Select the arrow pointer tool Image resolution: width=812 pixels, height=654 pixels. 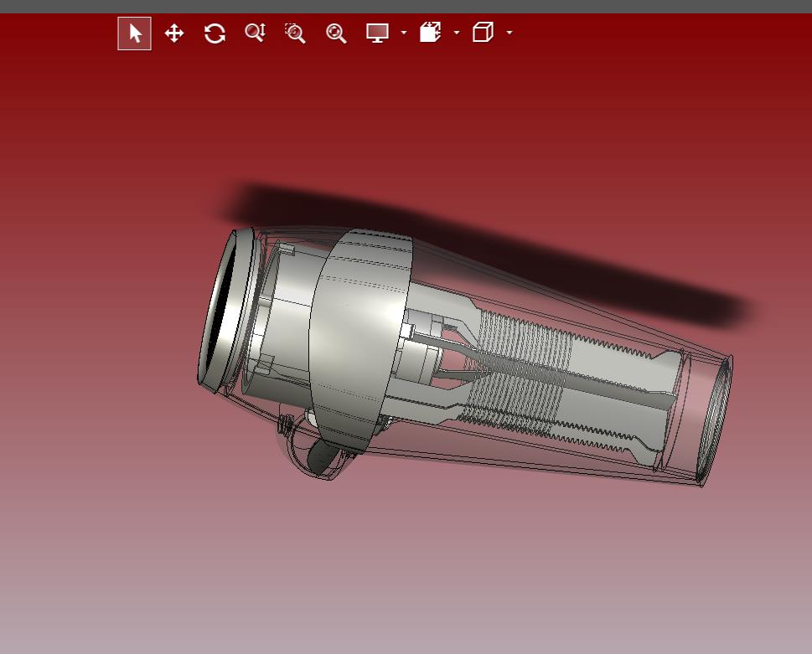coord(135,33)
